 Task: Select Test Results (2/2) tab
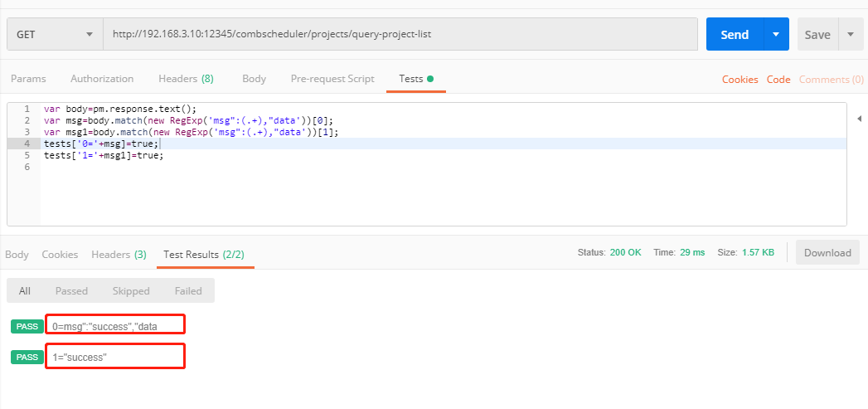(x=204, y=255)
